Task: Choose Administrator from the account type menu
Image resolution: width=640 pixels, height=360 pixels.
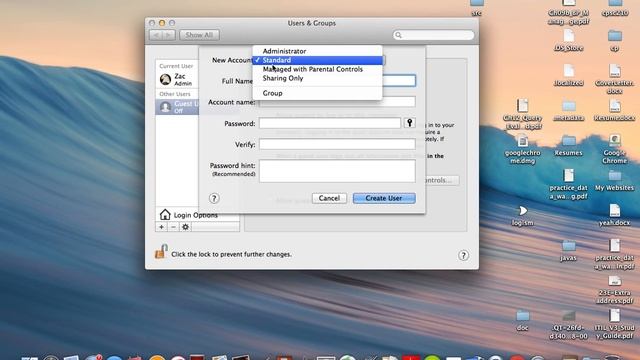Action: pyautogui.click(x=318, y=51)
